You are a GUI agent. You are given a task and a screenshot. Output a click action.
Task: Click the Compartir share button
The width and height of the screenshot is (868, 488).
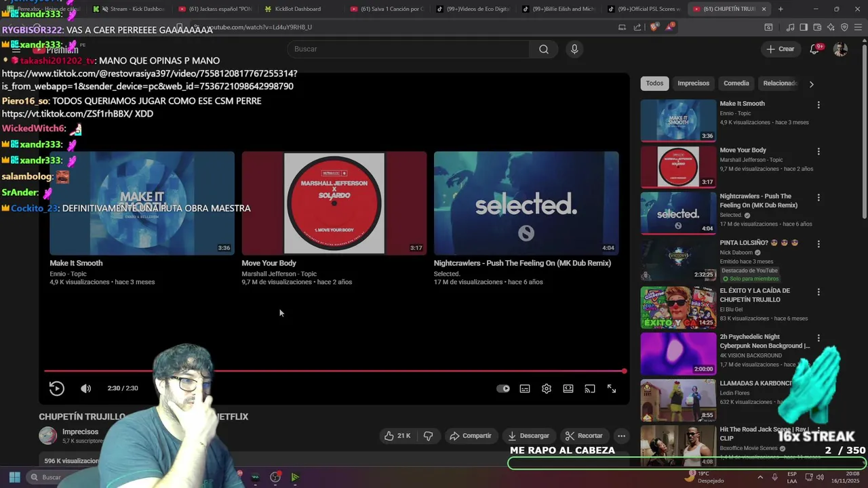pyautogui.click(x=471, y=436)
